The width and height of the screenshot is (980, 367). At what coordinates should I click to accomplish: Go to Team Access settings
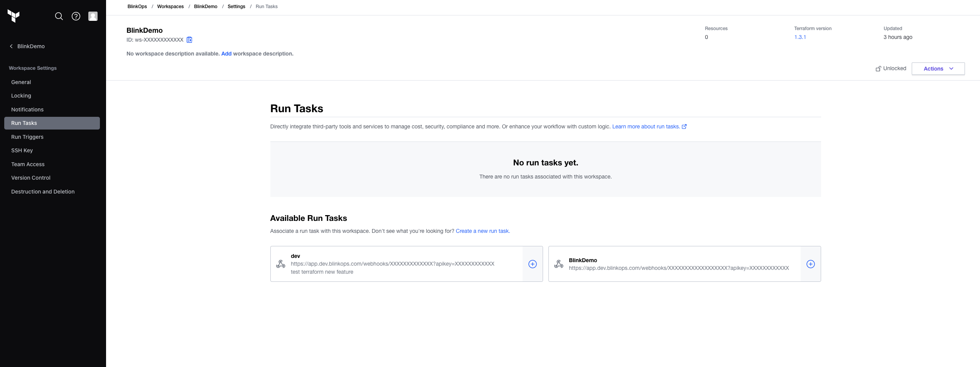click(28, 164)
